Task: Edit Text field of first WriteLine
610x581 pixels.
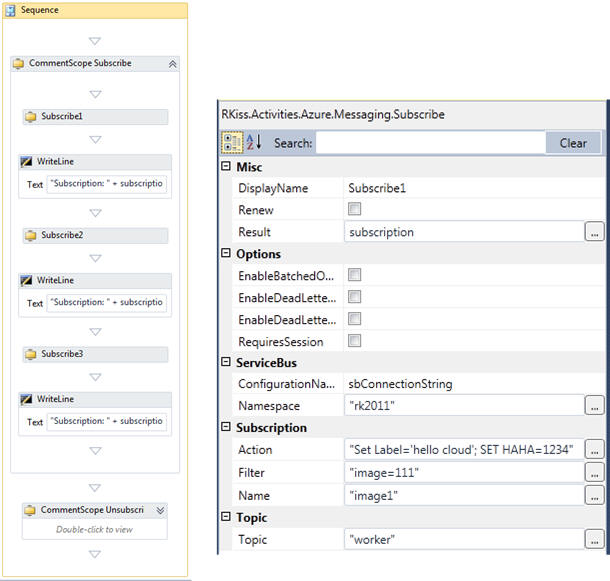Action: click(107, 184)
